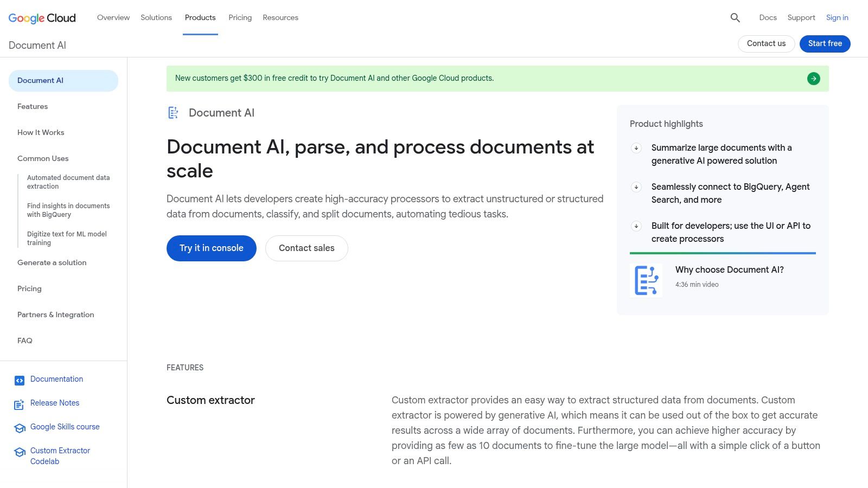Open the Solutions nav item
The image size is (868, 488).
coord(156,17)
